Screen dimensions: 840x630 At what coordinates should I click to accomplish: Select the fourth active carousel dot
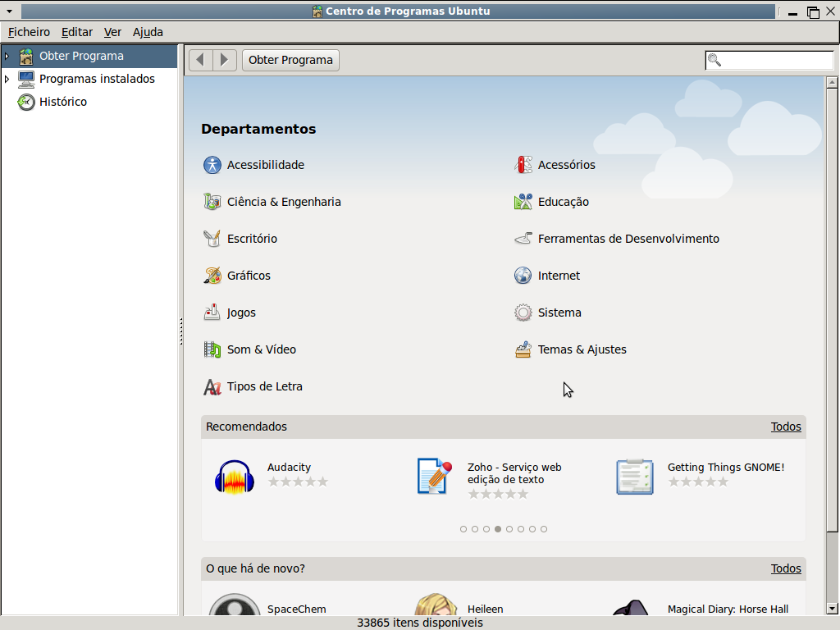(498, 529)
